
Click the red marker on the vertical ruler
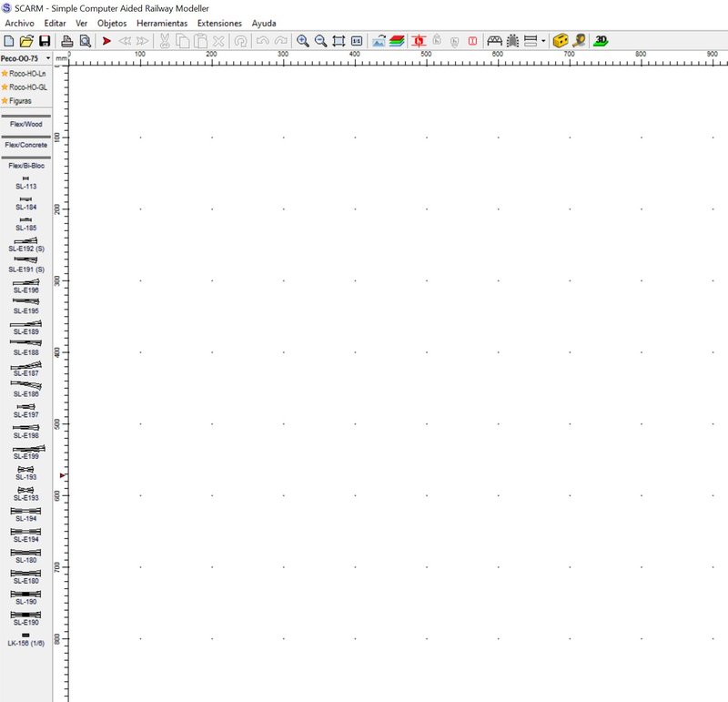[62, 475]
